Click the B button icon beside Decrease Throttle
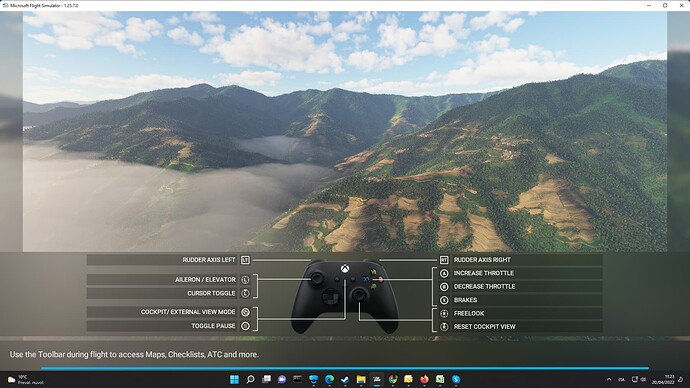Image resolution: width=690 pixels, height=388 pixels. (x=444, y=287)
